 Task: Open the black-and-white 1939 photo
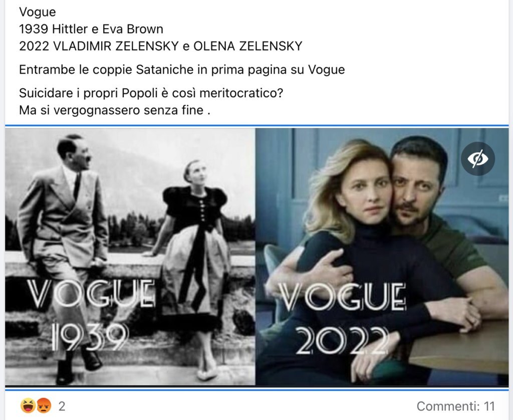(130, 257)
